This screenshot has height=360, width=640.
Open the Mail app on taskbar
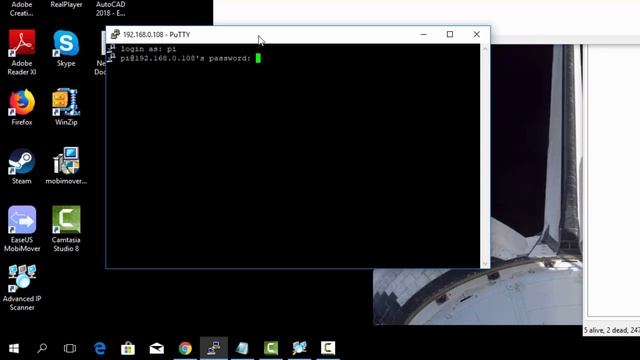(156, 348)
